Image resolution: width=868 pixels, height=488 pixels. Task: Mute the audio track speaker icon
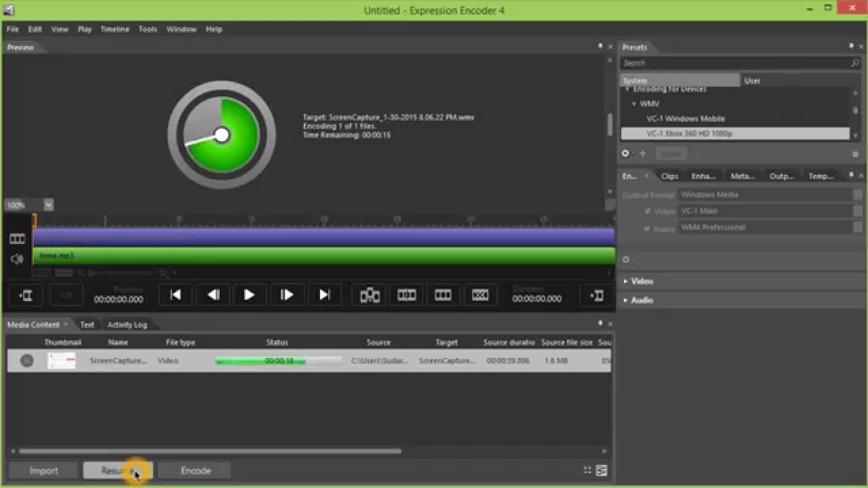(17, 258)
